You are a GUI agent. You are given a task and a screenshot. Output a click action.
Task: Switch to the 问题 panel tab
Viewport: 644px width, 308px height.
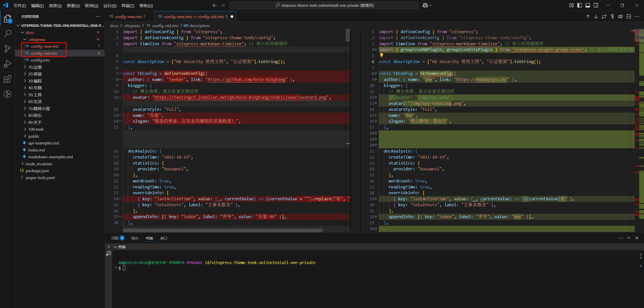point(118,238)
